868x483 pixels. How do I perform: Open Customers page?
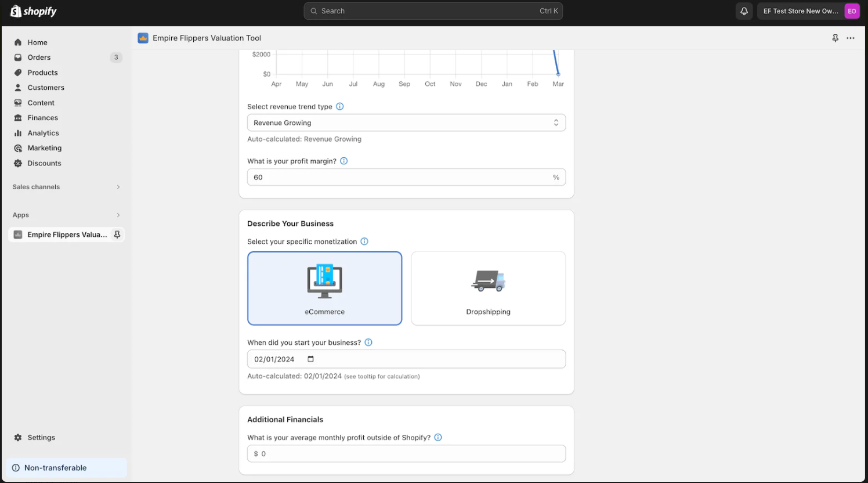point(46,88)
